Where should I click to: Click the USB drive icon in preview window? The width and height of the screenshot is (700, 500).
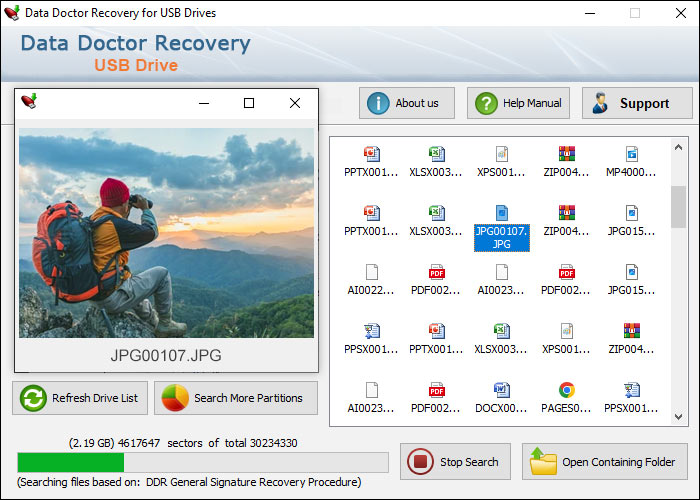tap(29, 101)
